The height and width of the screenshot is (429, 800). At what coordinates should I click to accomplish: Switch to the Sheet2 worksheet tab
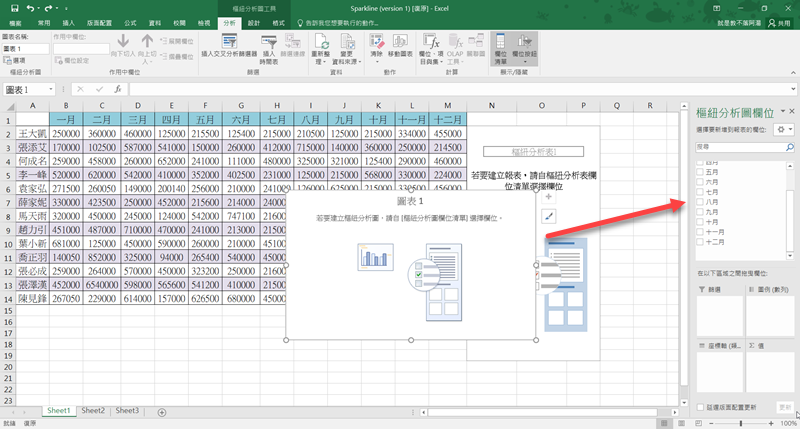coord(93,411)
